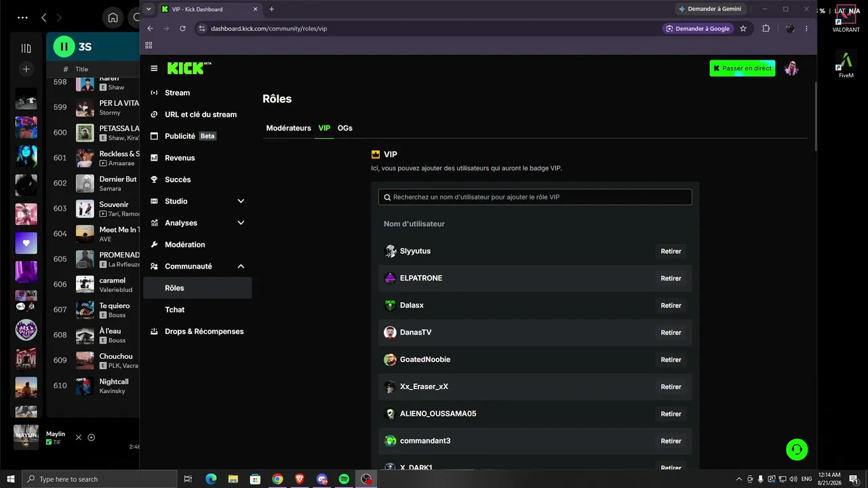Remove GoatedNoobie from VIP list
This screenshot has height=488, width=868.
pos(671,360)
